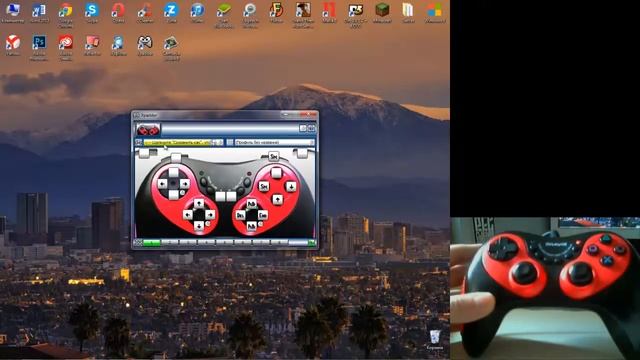Image resolution: width=640 pixels, height=360 pixels.
Task: Open Yandex browser desktop shortcut
Action: tap(13, 45)
